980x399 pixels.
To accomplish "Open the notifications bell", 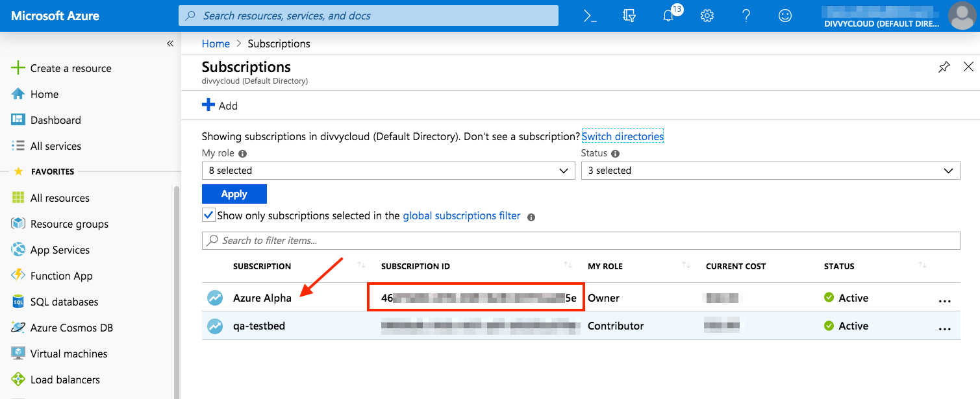I will [x=669, y=16].
